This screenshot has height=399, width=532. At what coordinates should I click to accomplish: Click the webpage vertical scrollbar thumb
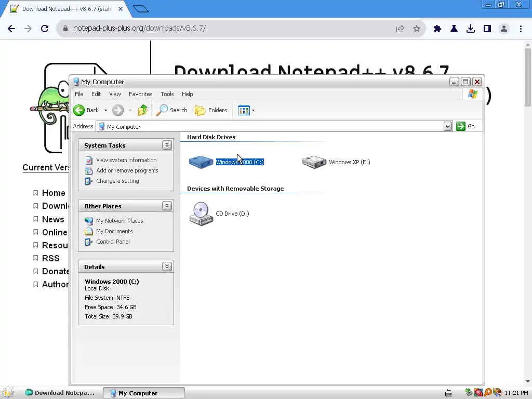[x=528, y=77]
